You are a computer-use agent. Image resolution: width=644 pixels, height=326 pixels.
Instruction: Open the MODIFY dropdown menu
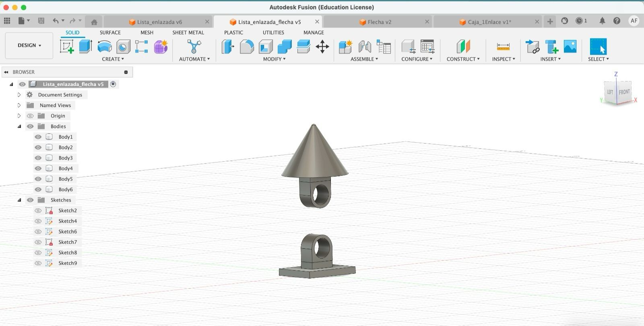[275, 59]
